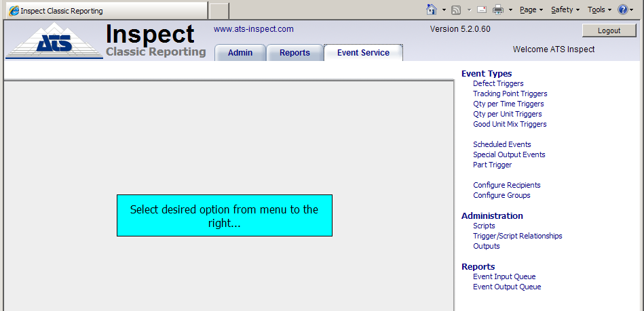Select the Inspect Classic Reporting browser tab

point(108,11)
